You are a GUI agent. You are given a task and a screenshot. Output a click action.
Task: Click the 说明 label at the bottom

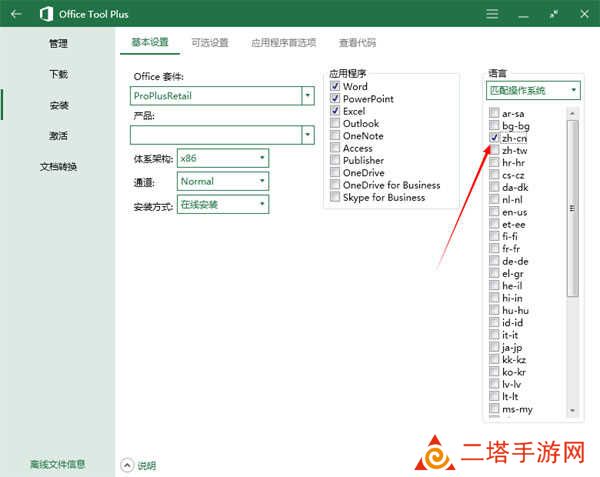coord(147,466)
